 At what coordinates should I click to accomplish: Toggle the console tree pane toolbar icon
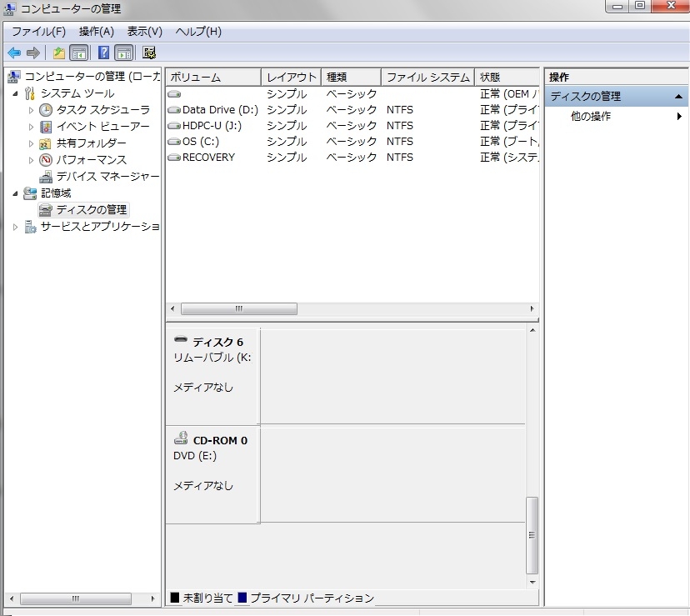(79, 53)
